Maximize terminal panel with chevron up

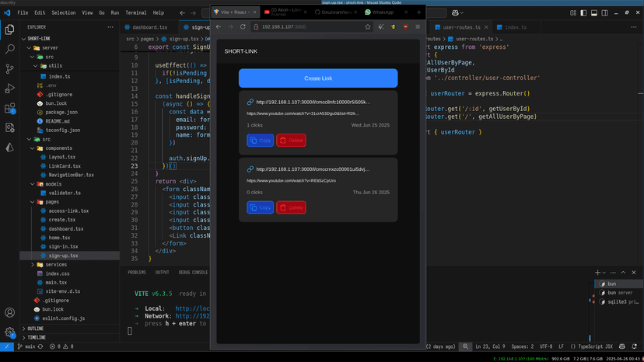[x=623, y=273]
